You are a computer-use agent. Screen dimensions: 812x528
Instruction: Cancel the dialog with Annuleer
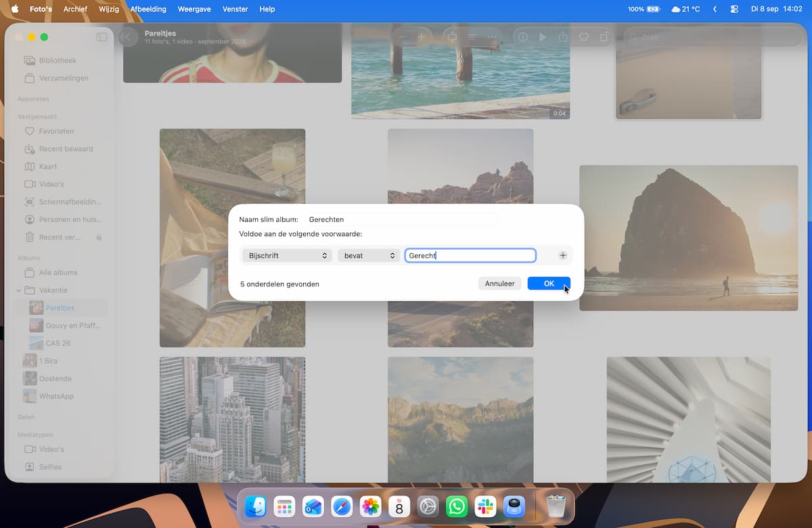[499, 284]
